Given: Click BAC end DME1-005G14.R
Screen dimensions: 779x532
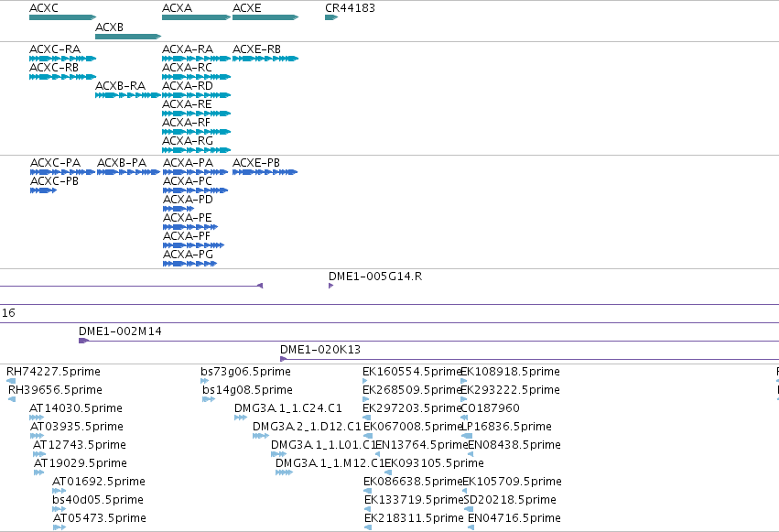Looking at the screenshot, I should point(330,286).
